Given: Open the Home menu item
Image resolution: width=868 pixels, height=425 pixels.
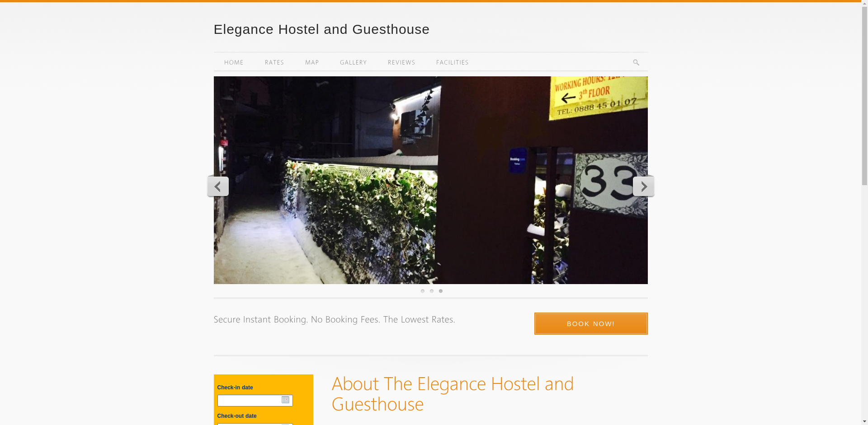Looking at the screenshot, I should (x=234, y=62).
